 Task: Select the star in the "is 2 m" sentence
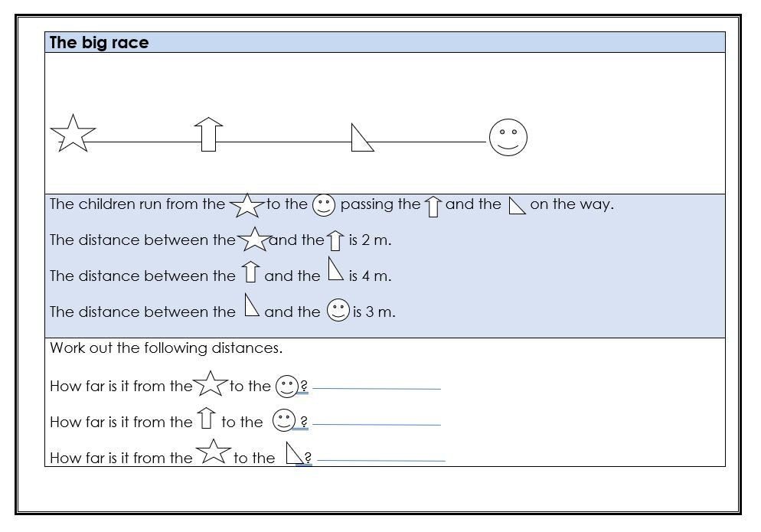(x=254, y=240)
